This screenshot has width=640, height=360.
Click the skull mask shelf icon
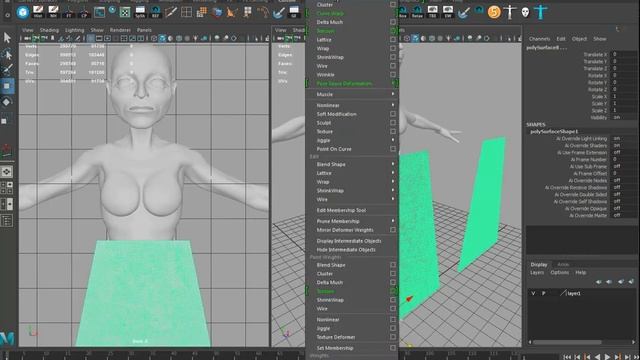[x=525, y=12]
